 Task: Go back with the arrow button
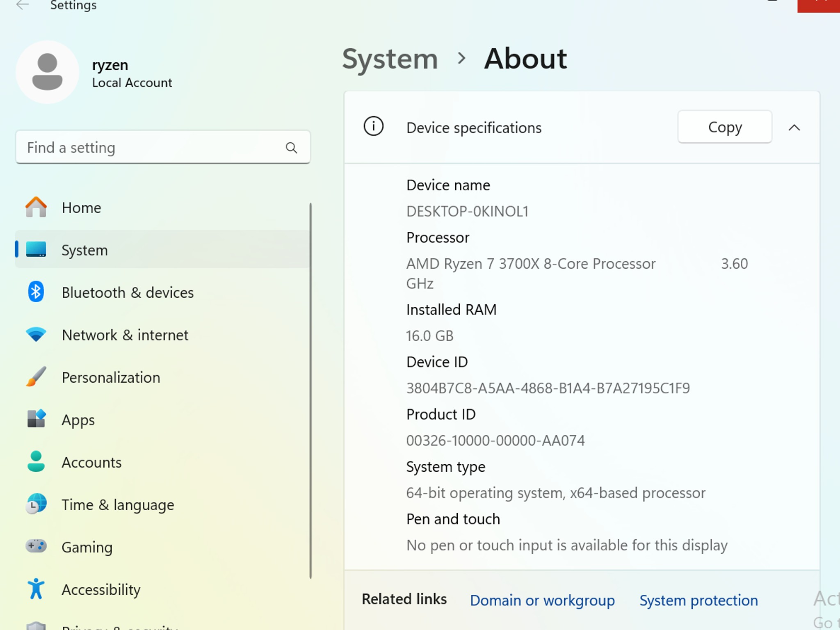point(22,5)
